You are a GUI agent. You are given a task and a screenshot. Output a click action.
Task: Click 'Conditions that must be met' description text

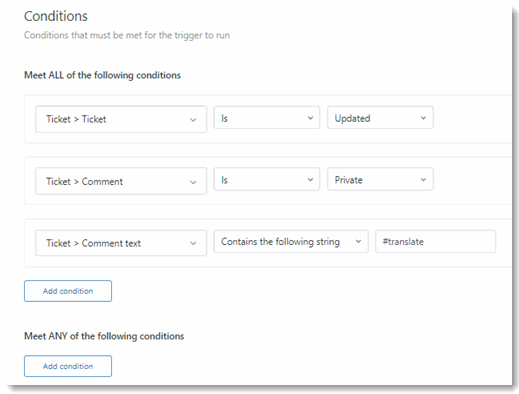127,35
